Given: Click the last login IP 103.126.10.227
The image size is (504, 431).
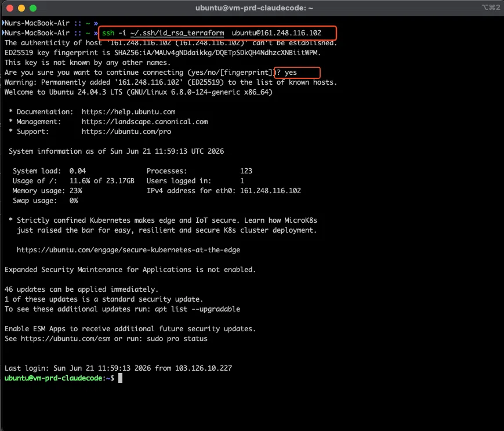Looking at the screenshot, I should point(204,368).
